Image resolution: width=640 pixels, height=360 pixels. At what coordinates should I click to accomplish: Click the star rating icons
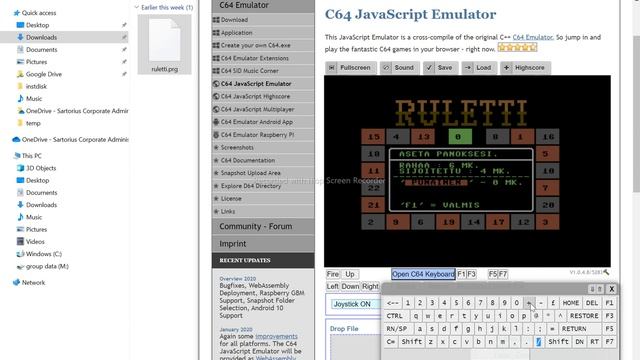tap(517, 47)
